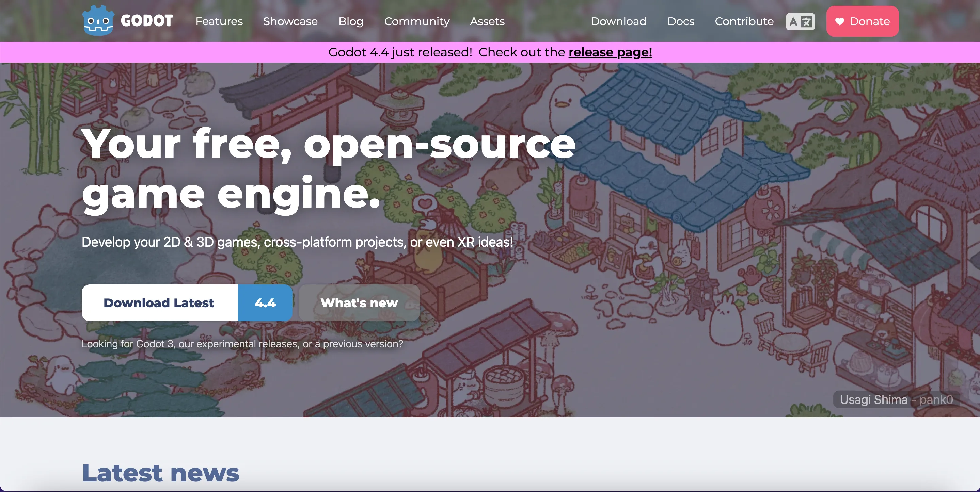Click the 'Godot 4.4 just released!' banner text
The image size is (980, 492).
pos(400,52)
